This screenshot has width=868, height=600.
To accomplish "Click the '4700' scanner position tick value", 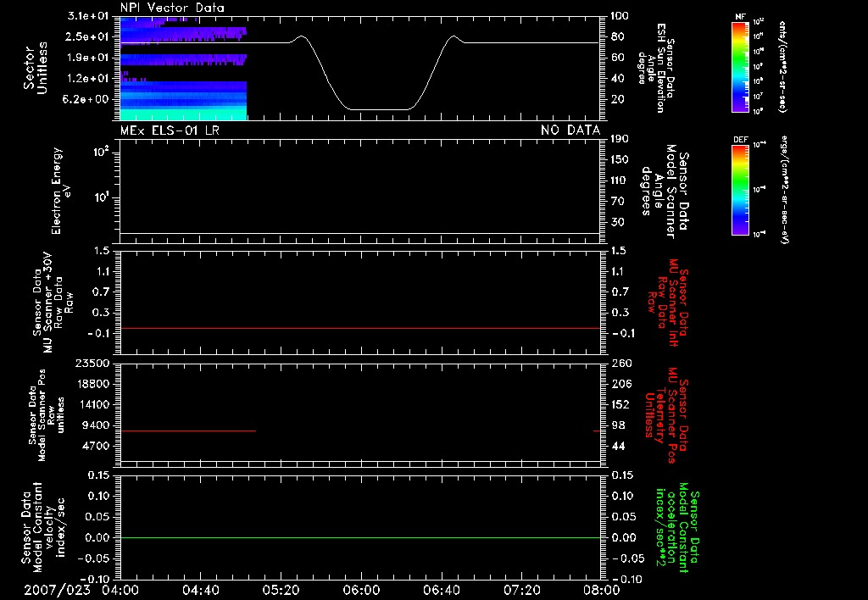I will click(x=96, y=446).
